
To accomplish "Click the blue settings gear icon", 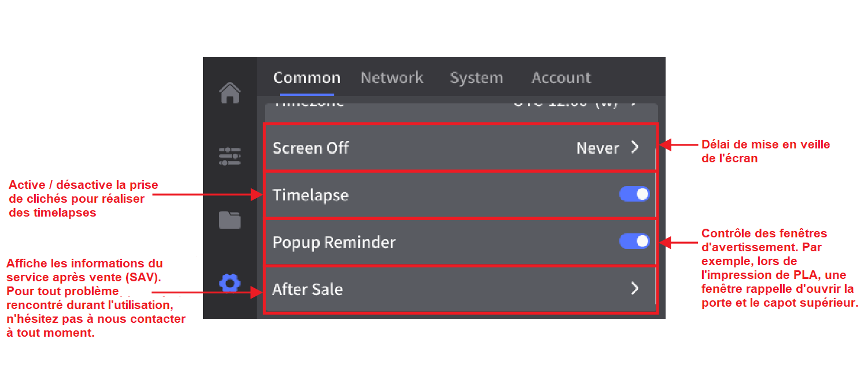I will pyautogui.click(x=230, y=282).
